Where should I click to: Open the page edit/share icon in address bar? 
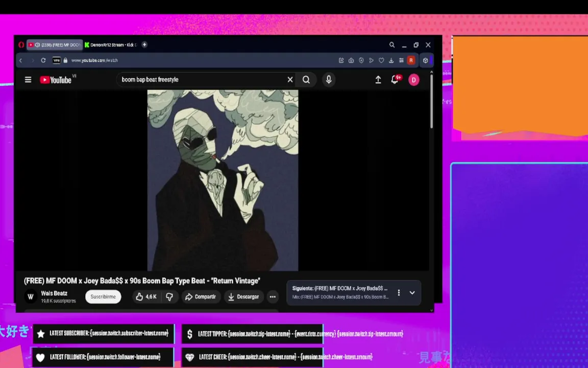point(341,60)
